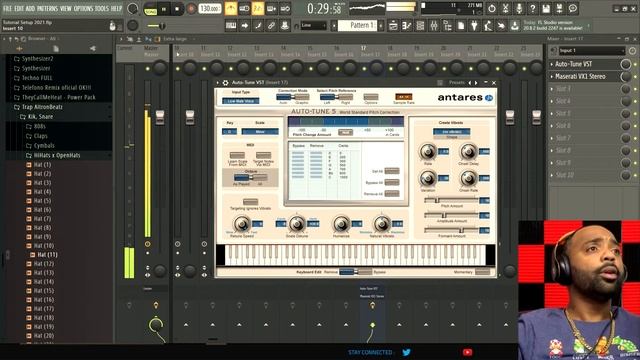
Task: Click the help question mark icon
Action: 532,9
